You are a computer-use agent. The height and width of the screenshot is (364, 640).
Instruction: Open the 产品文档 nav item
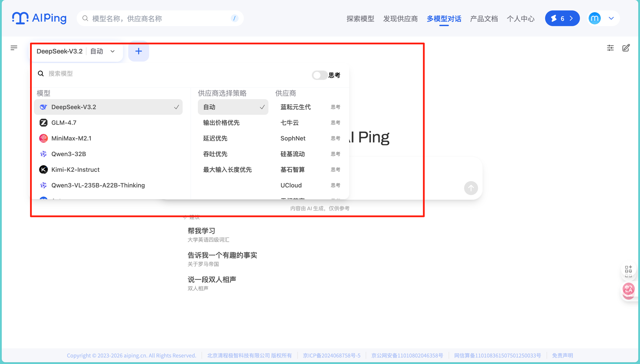click(x=484, y=19)
